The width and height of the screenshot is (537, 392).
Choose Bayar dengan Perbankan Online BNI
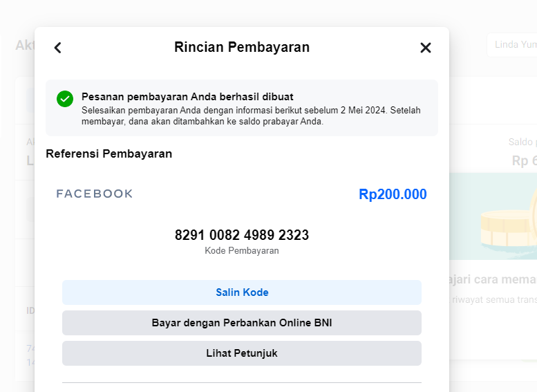[242, 323]
